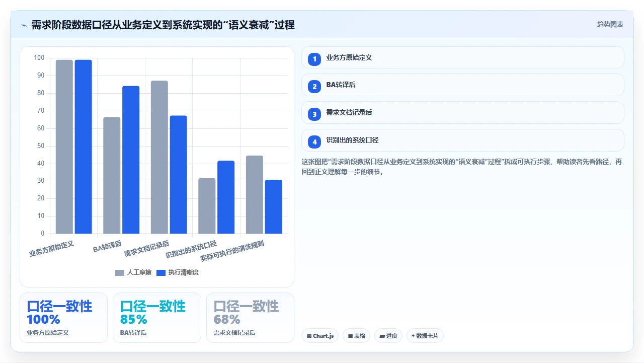Viewport: 644px width, 363px height.
Task: Click the gray 人工摩擦 legend swatch
Action: 120,272
